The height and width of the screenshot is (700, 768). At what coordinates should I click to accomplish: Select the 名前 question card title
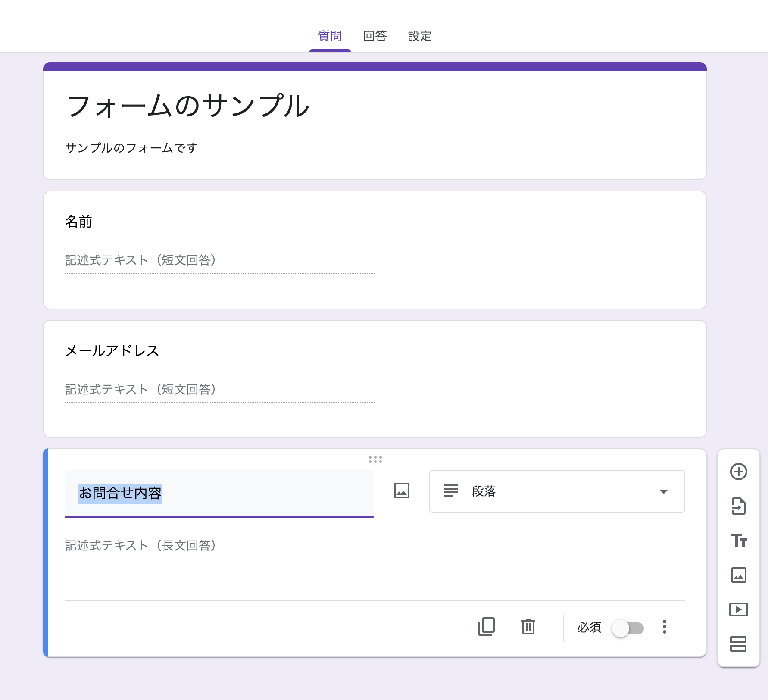[78, 222]
